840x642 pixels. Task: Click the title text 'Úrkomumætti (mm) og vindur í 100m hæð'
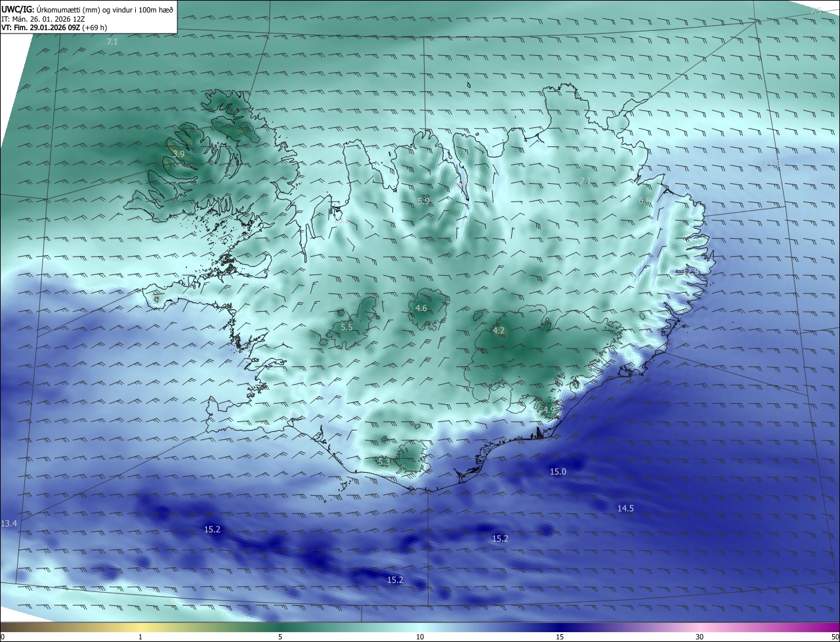click(x=104, y=9)
